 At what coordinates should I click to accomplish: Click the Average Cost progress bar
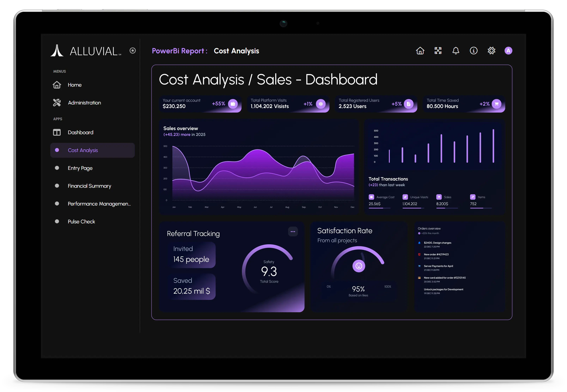click(x=379, y=208)
